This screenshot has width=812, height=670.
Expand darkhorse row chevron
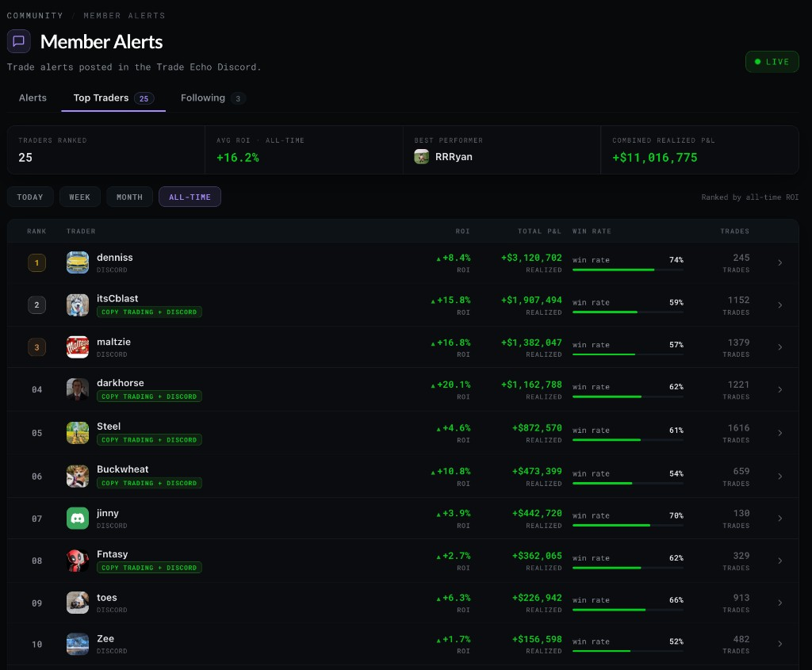780,390
